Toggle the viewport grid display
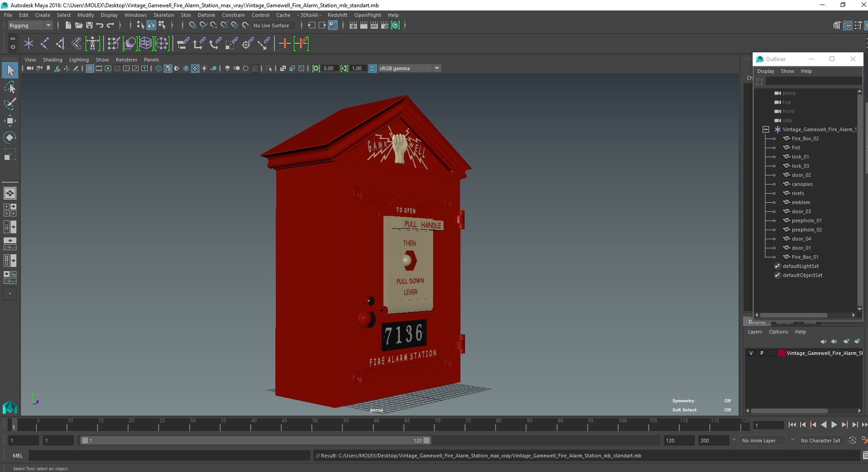 (90, 68)
